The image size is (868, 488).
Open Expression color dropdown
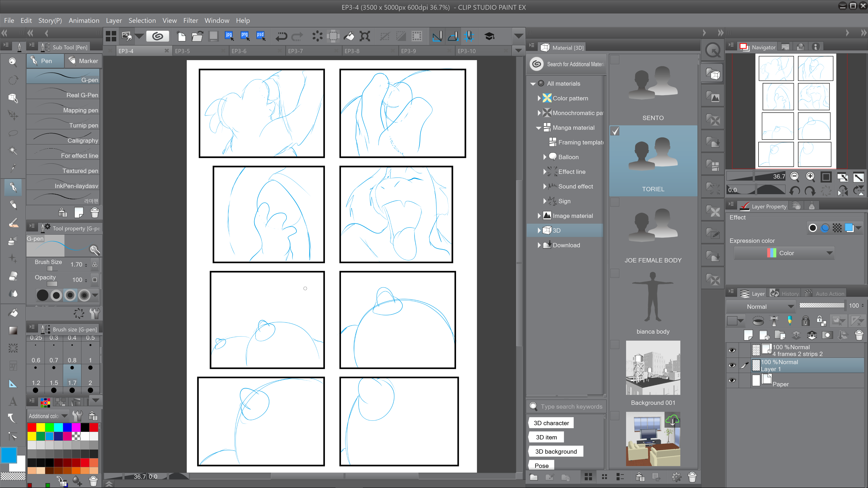pos(784,253)
